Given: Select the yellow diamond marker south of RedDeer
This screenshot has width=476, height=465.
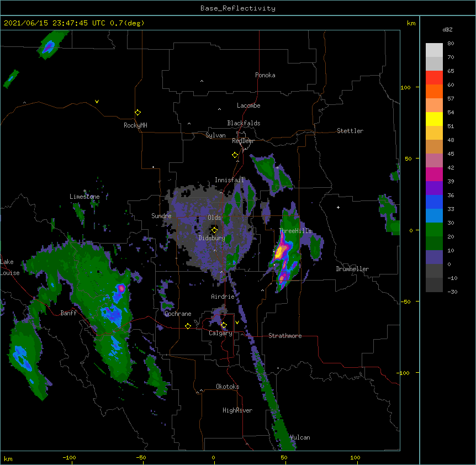Looking at the screenshot, I should pos(235,155).
